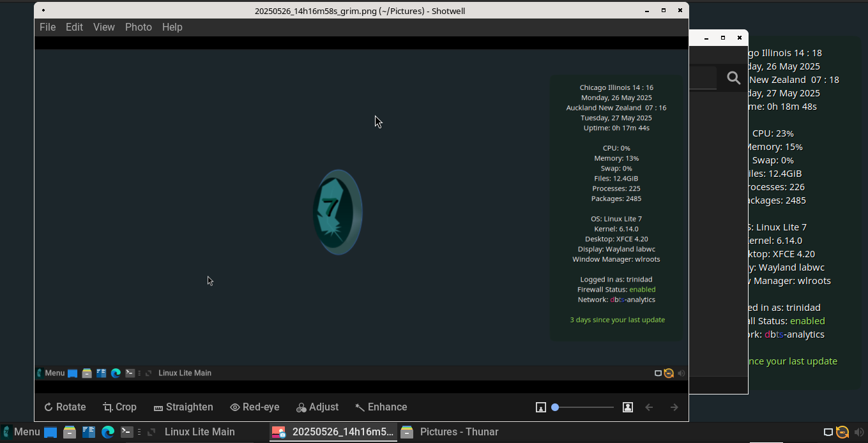Click the displayed screenshot photo in Shotwell

(x=362, y=214)
